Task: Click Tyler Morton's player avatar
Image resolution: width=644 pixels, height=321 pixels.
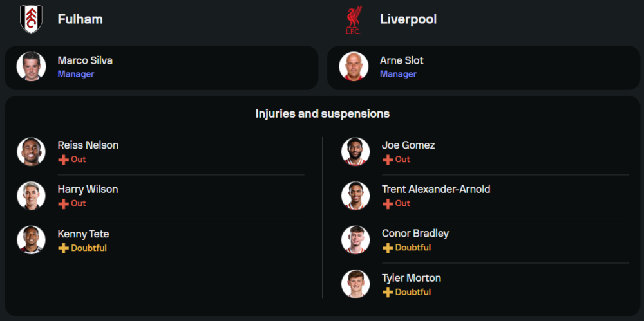Action: [355, 284]
